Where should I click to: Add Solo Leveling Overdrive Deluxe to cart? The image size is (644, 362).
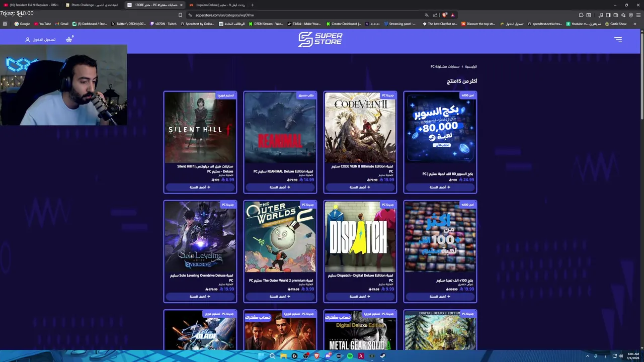pyautogui.click(x=200, y=296)
